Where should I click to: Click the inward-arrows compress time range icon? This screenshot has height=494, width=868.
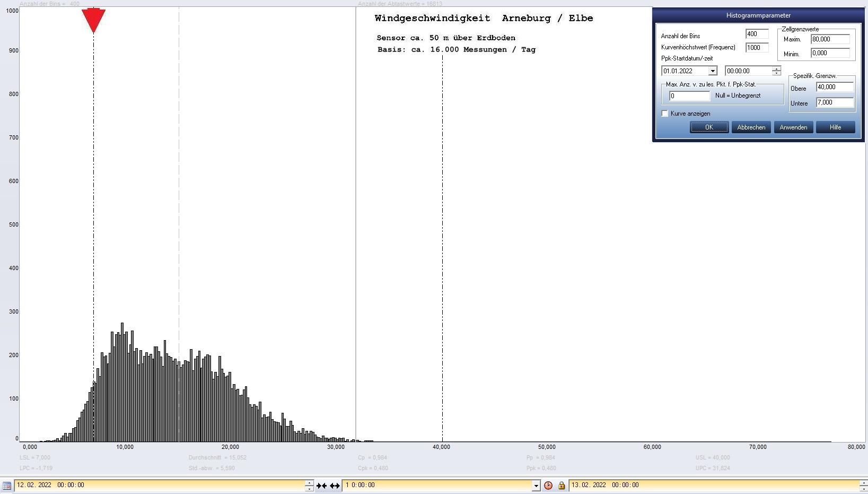pyautogui.click(x=321, y=486)
